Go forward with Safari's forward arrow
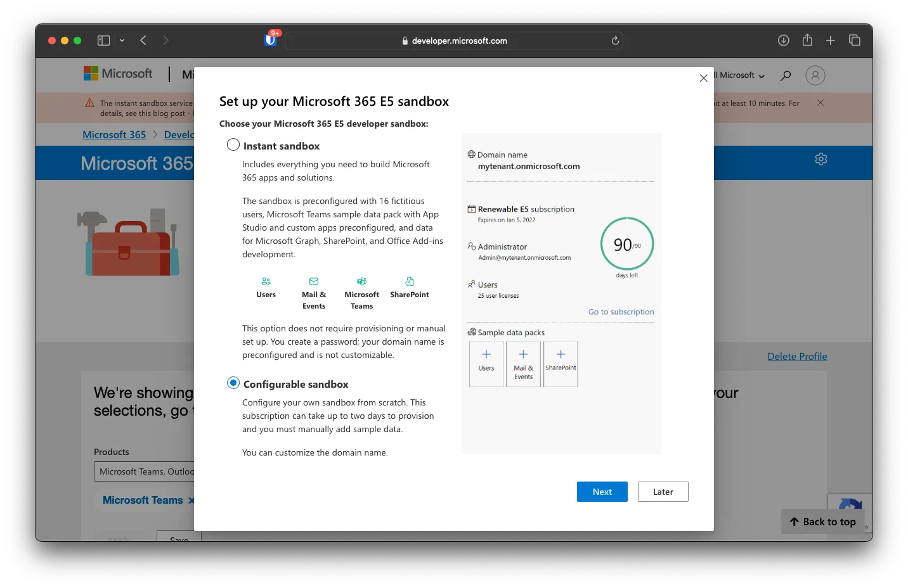Screen dimensions: 908x588 click(x=165, y=41)
